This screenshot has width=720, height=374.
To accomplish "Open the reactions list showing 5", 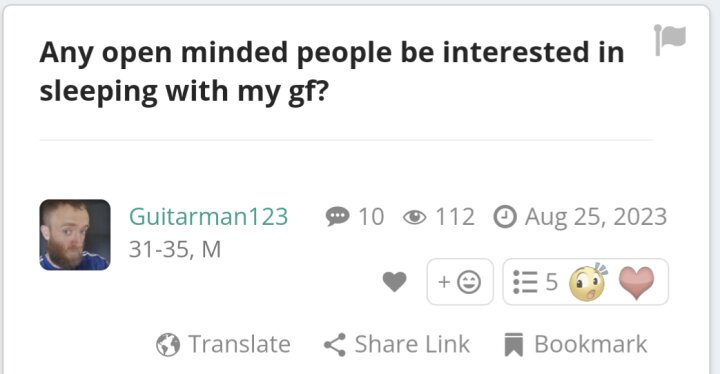I will click(x=535, y=282).
